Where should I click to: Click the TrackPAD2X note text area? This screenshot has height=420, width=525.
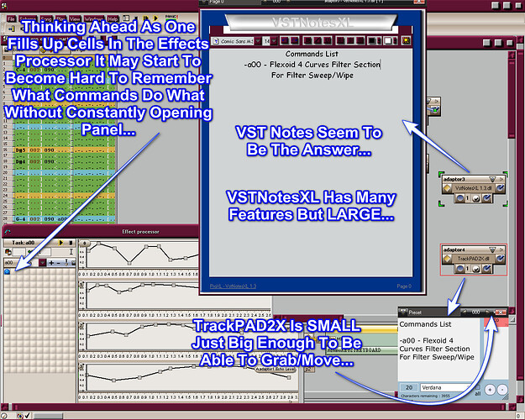pos(439,349)
